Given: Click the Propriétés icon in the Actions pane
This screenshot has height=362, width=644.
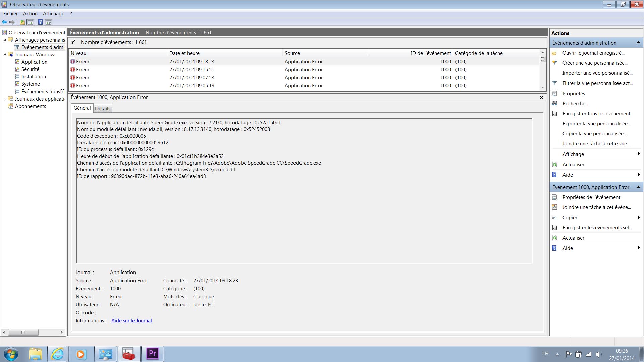Looking at the screenshot, I should coord(555,94).
